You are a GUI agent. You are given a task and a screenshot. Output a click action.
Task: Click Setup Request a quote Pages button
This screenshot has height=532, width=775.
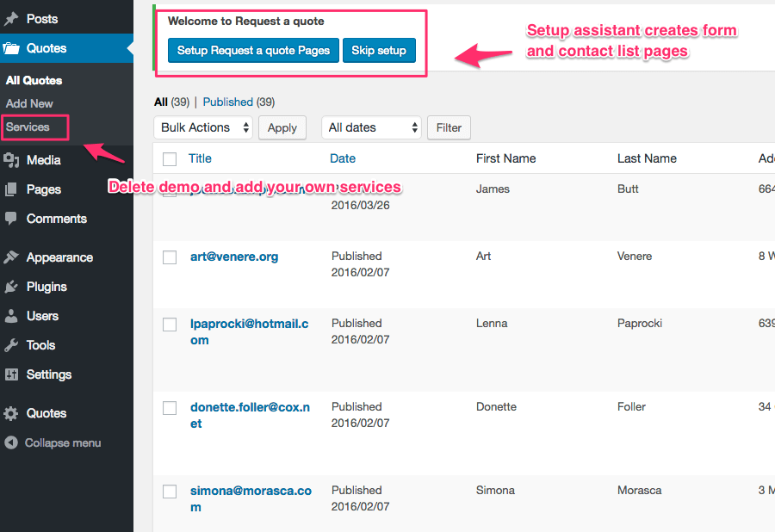coord(253,51)
